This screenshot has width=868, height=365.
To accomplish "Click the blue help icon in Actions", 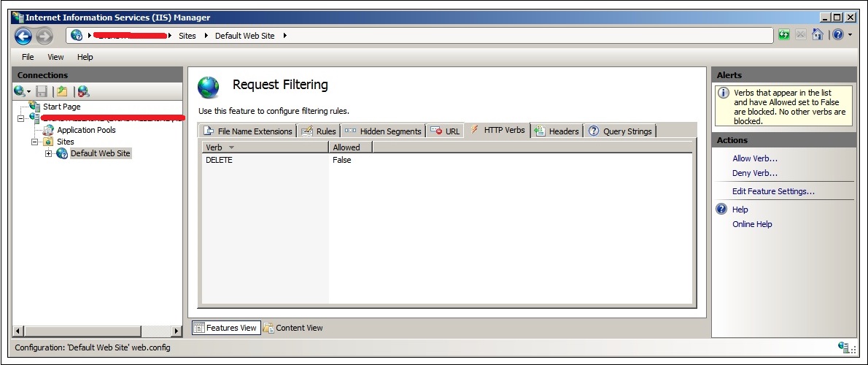I will (x=721, y=209).
